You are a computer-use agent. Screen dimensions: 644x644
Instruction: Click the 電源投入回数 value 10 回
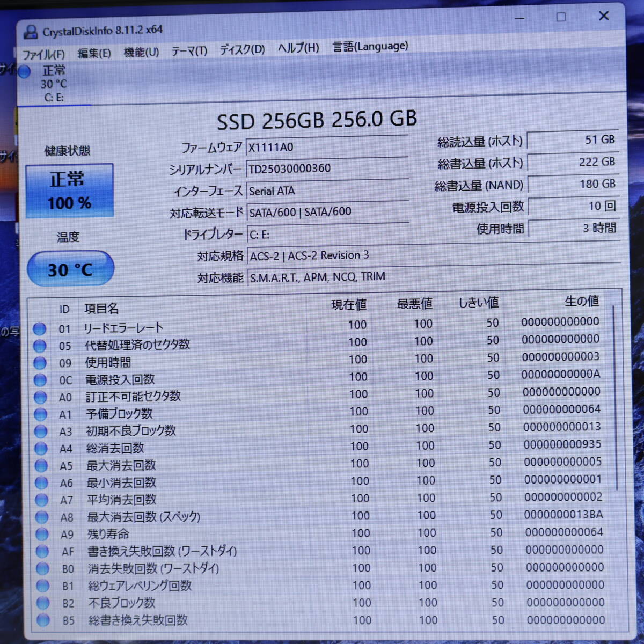pos(574,206)
